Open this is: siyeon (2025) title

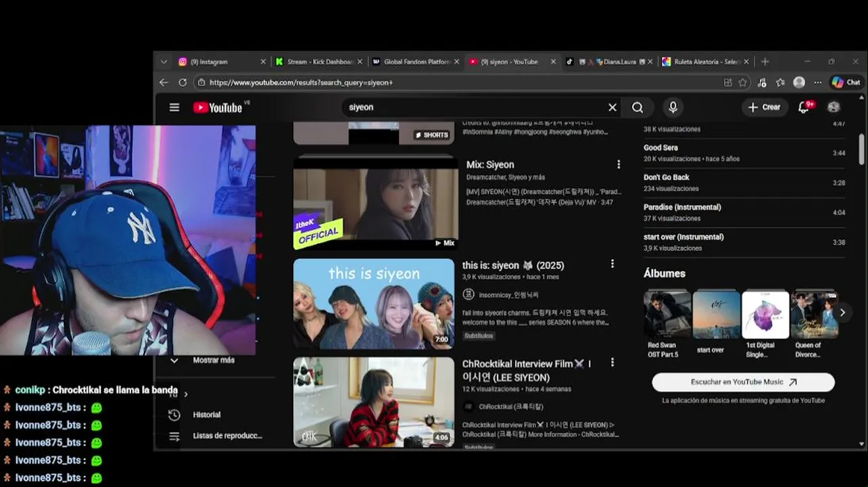pos(513,265)
